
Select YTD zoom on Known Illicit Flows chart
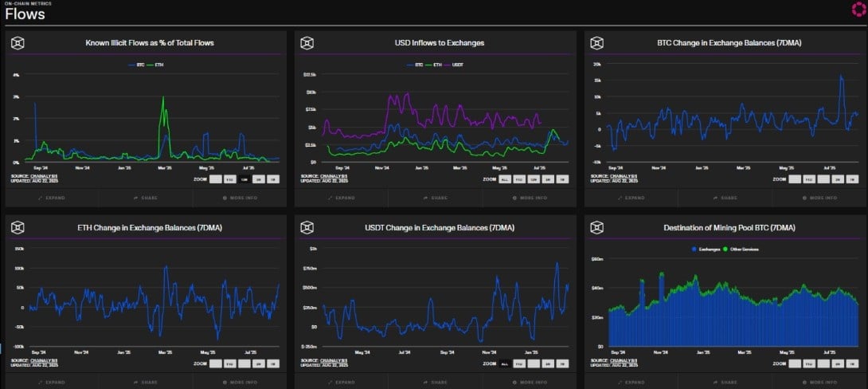229,179
